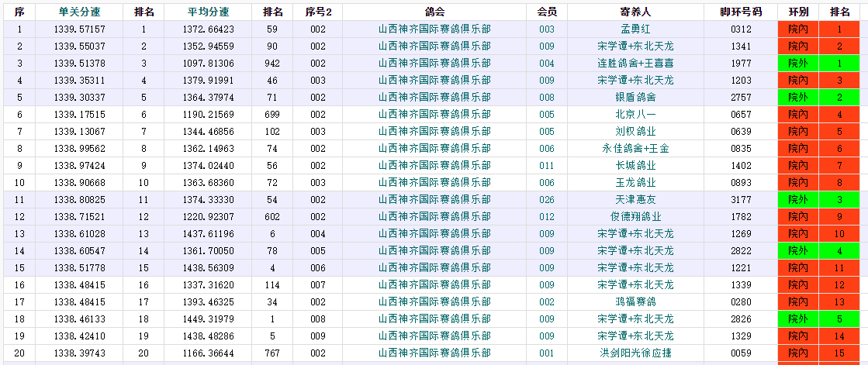Click the 环别 column header
The height and width of the screenshot is (365, 868).
(x=798, y=12)
